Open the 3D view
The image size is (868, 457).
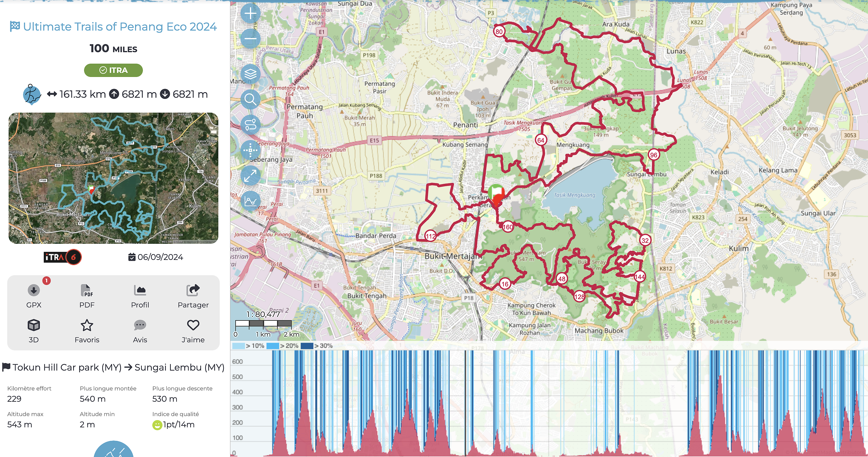(x=34, y=331)
